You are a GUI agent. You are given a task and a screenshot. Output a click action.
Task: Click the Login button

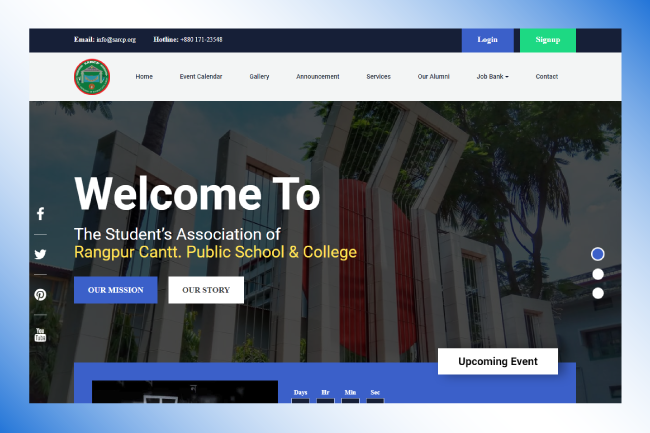pyautogui.click(x=488, y=40)
